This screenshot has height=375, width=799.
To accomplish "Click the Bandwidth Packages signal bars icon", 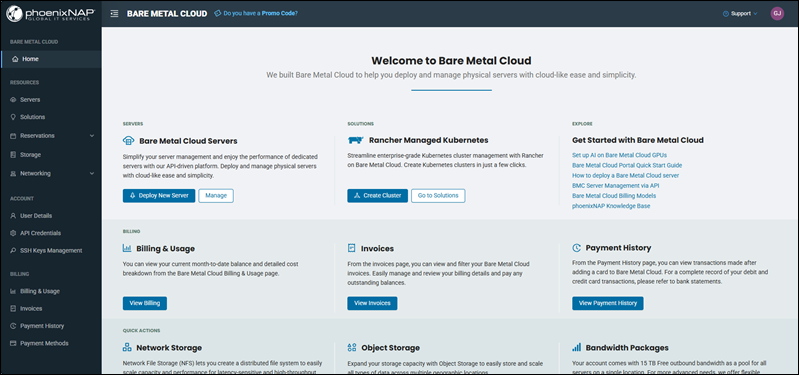I will click(576, 347).
